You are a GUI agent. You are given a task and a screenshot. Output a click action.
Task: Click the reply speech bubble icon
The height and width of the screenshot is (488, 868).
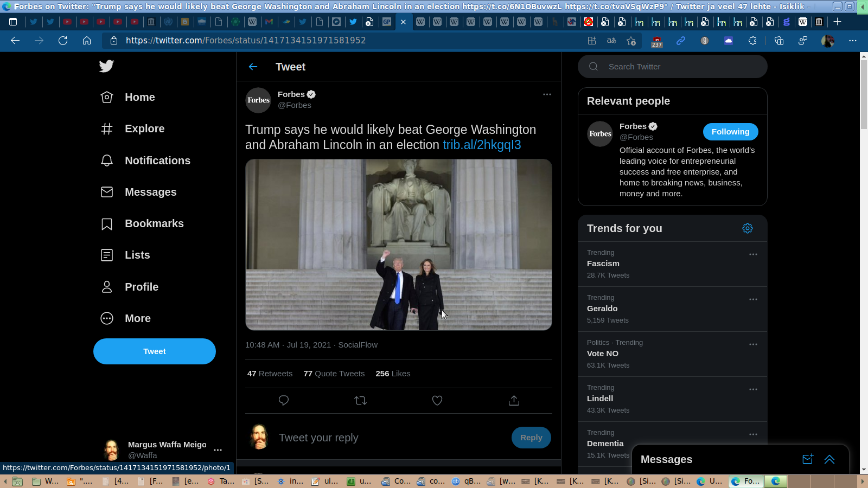coord(284,401)
